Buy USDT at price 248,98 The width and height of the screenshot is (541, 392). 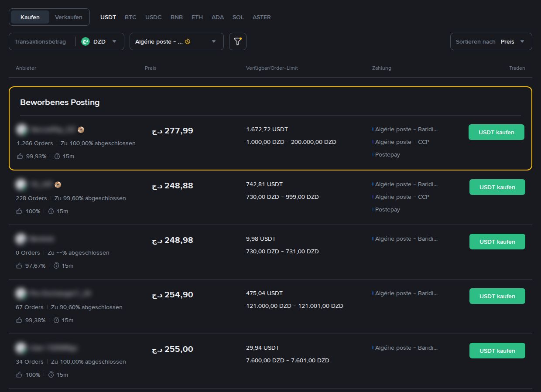point(497,242)
